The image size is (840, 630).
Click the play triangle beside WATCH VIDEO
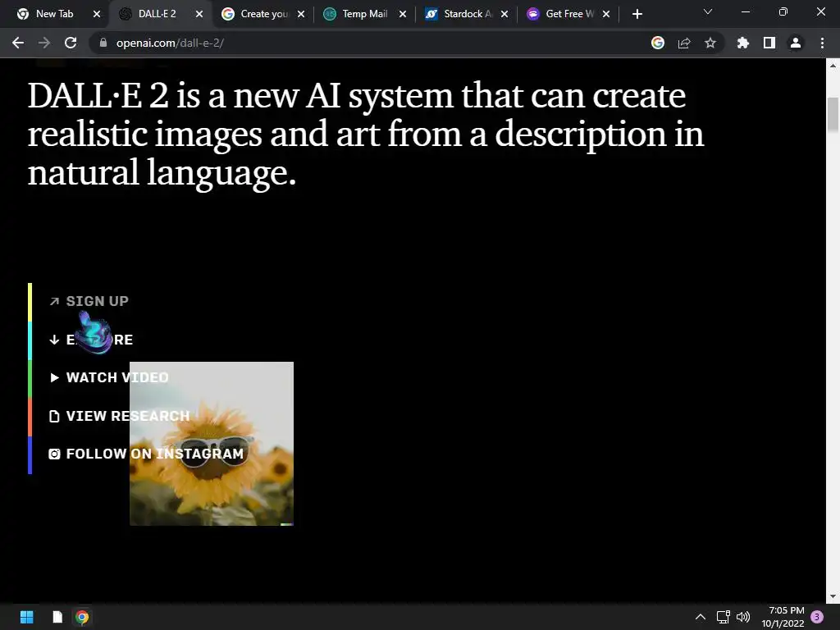tap(54, 377)
